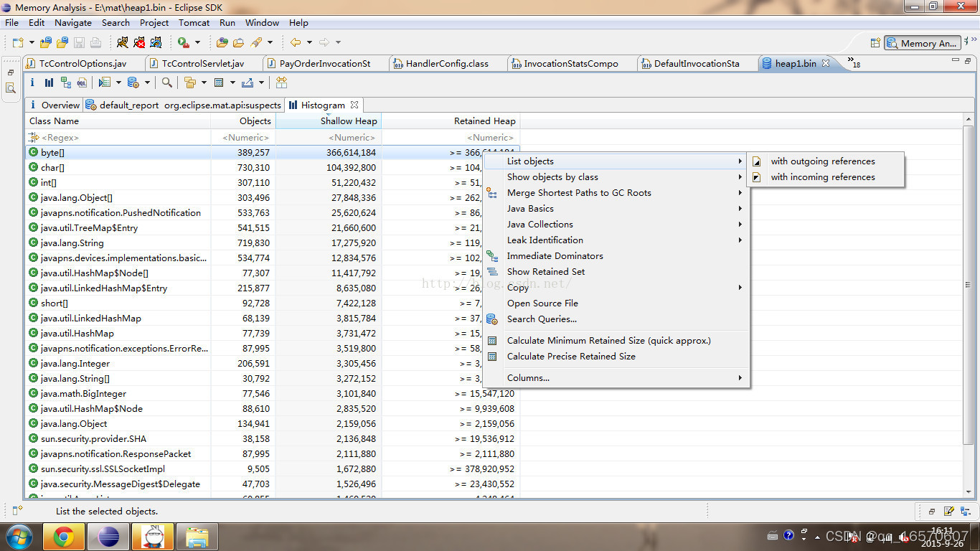Click the compare tables icon
980x551 pixels.
[281, 83]
